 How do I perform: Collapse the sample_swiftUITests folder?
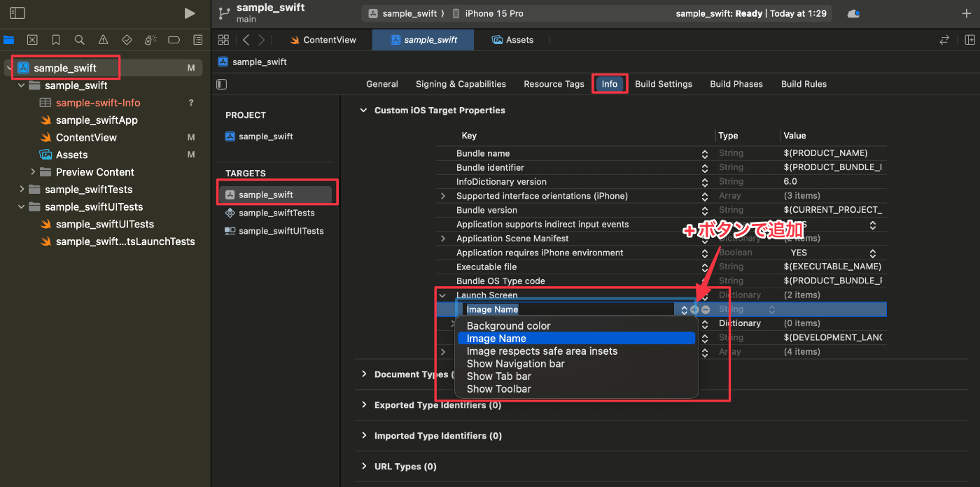click(22, 207)
